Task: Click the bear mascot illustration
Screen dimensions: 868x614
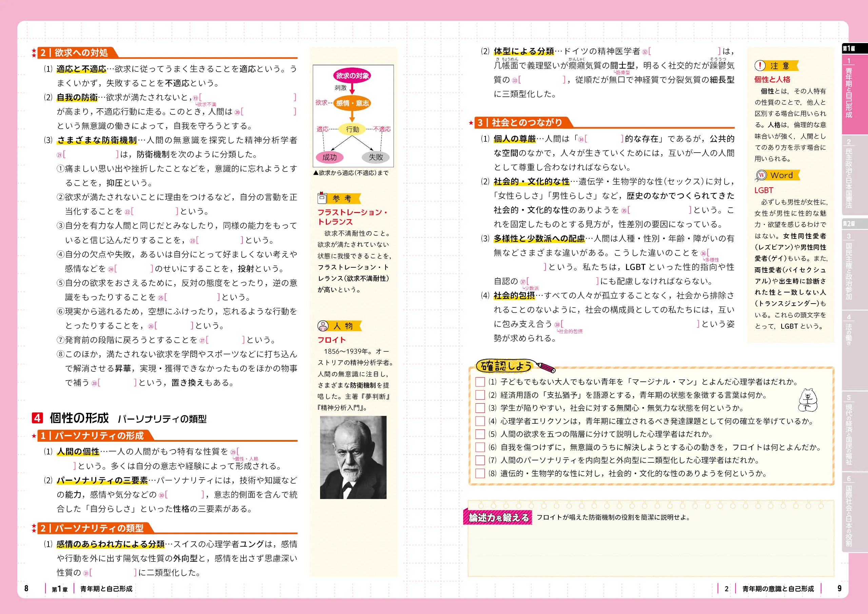Action: (x=808, y=400)
